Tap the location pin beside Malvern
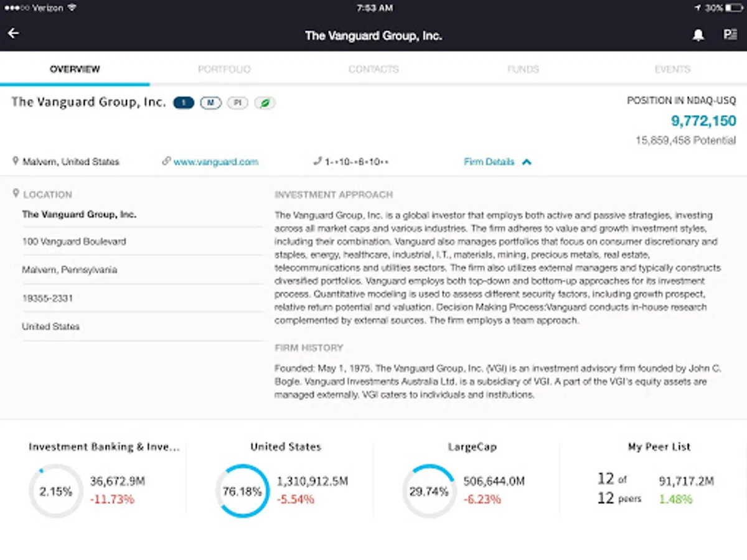747x560 pixels. (x=16, y=161)
